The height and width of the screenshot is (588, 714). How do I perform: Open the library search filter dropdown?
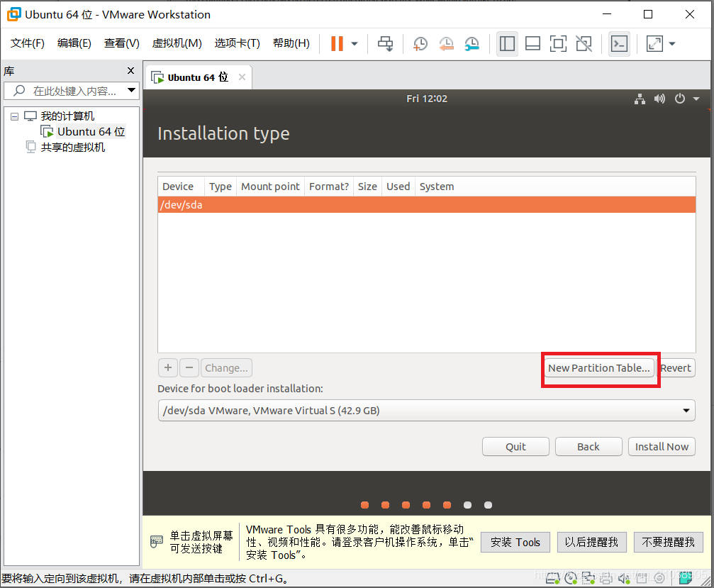[132, 90]
